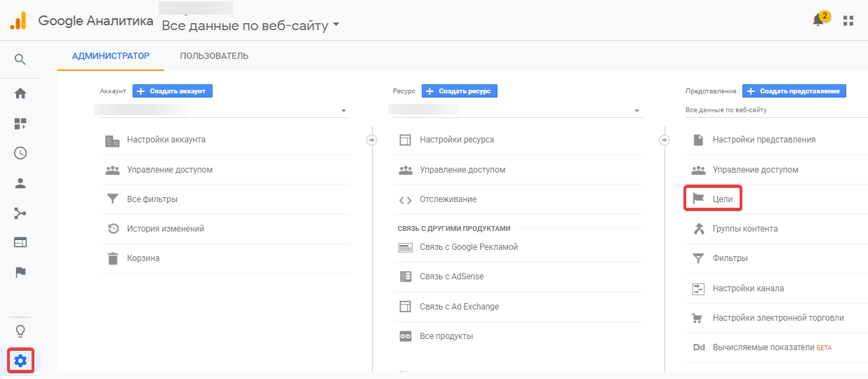
Task: Click building icon next to Настройки аккаунта
Action: pyautogui.click(x=112, y=140)
